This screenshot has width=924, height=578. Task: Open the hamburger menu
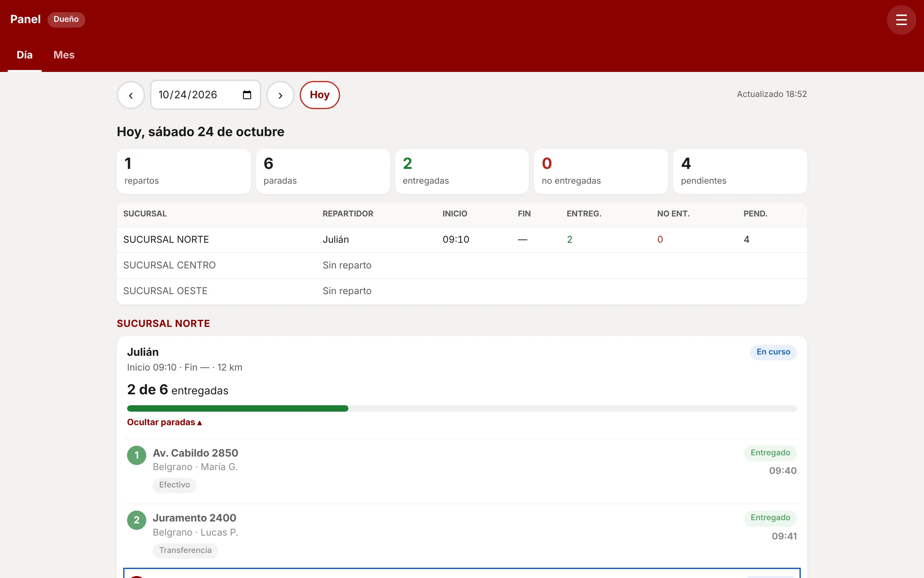coord(901,20)
